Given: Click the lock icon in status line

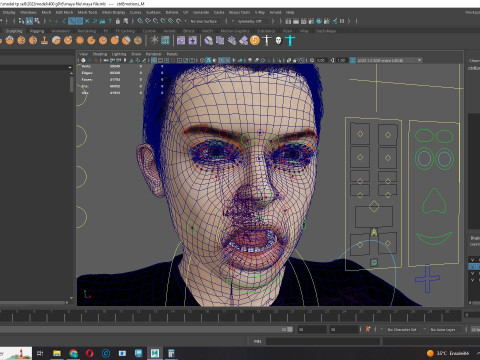Looking at the screenshot, I should tap(118, 21).
